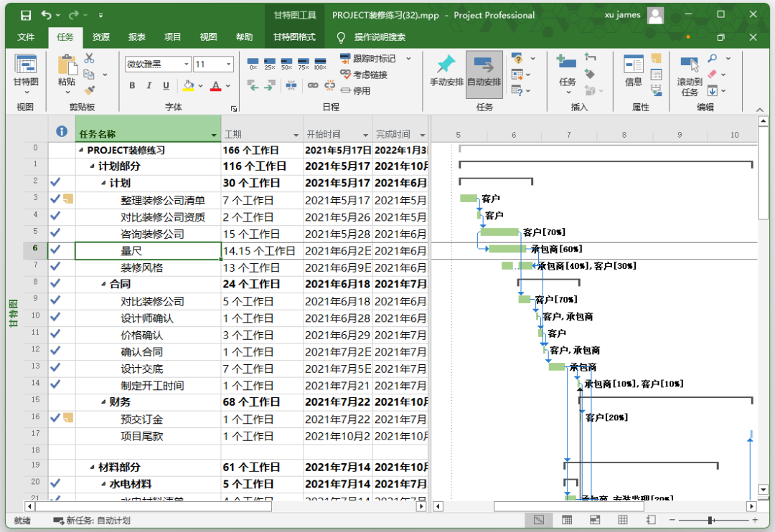Open the 工期 column filter dropdown
775x532 pixels.
pyautogui.click(x=296, y=135)
